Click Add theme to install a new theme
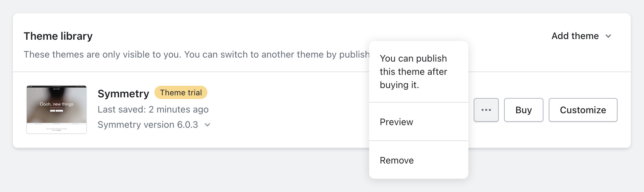644x192 pixels. (576, 36)
